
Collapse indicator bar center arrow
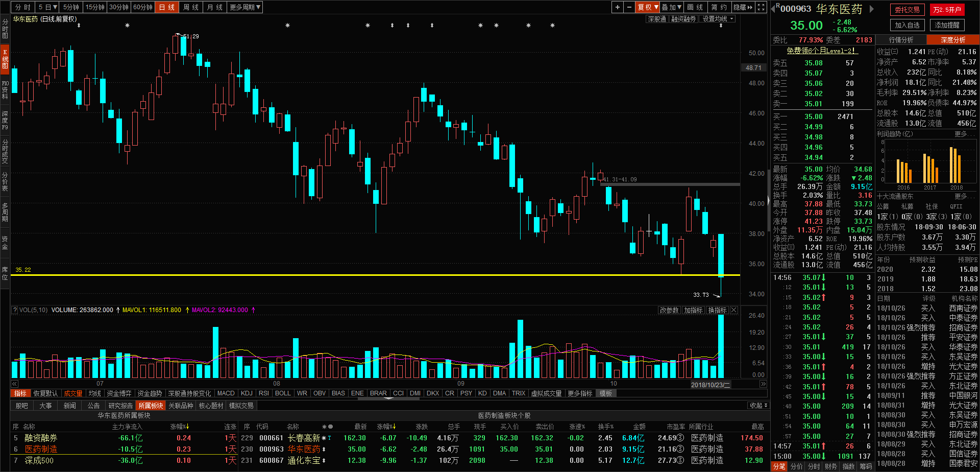tap(389, 398)
